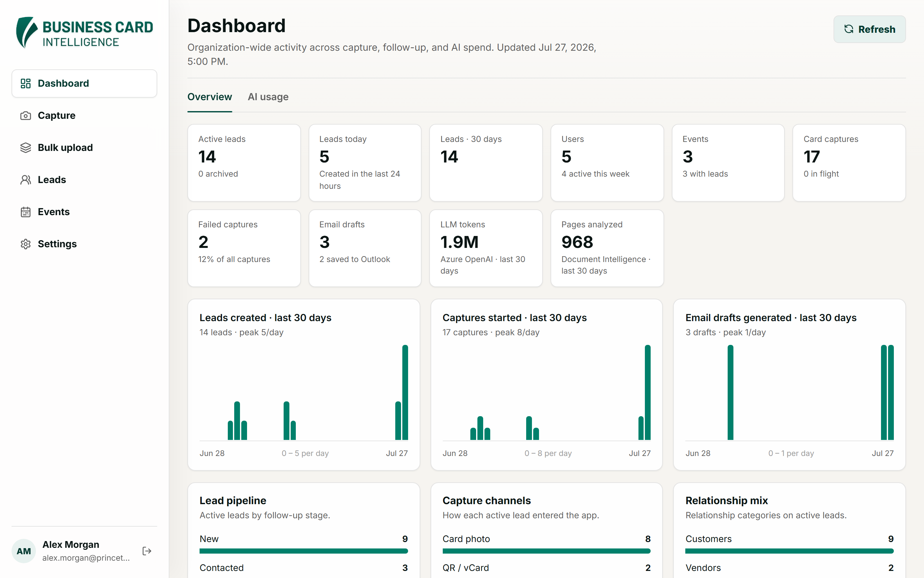Click '0 – 5 per day' axis label
This screenshot has width=924, height=578.
pos(305,453)
